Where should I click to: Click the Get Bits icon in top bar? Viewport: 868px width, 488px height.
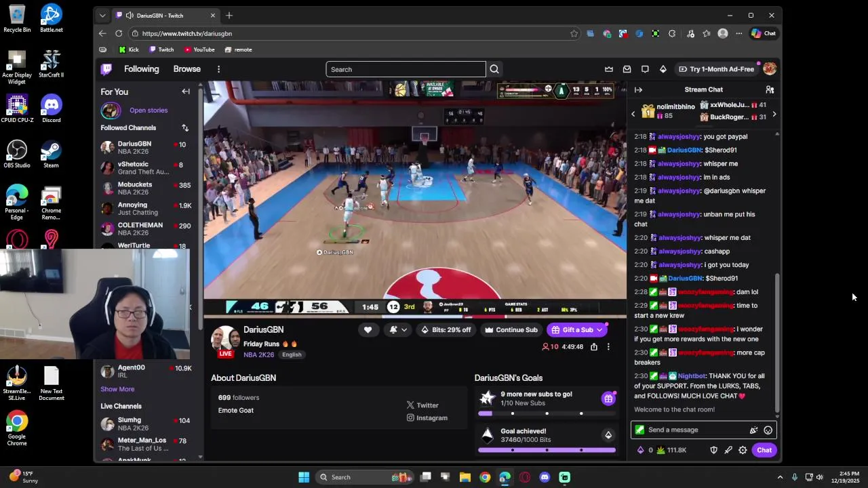click(663, 69)
